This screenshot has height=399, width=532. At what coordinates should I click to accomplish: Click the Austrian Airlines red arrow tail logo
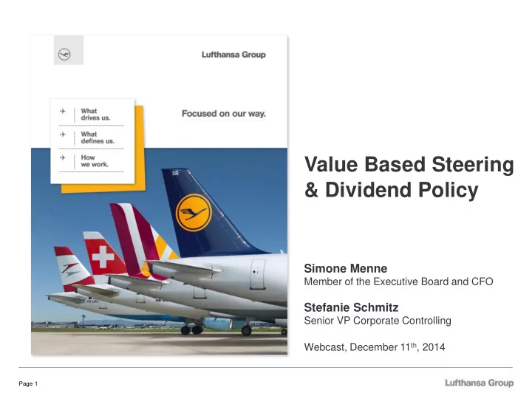pyautogui.click(x=71, y=270)
